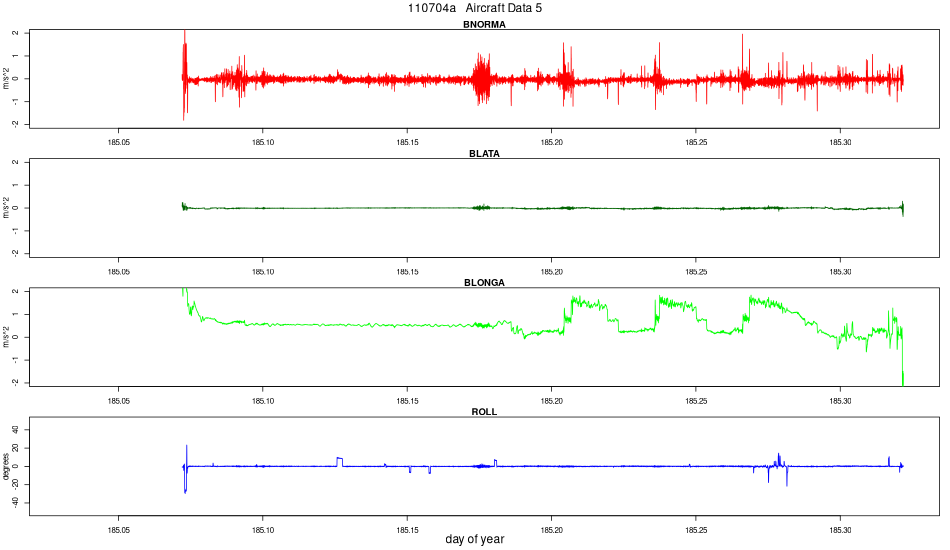950x550 pixels.
Task: Click the main title "110704a Aircraft Data 5"
Action: 474,8
